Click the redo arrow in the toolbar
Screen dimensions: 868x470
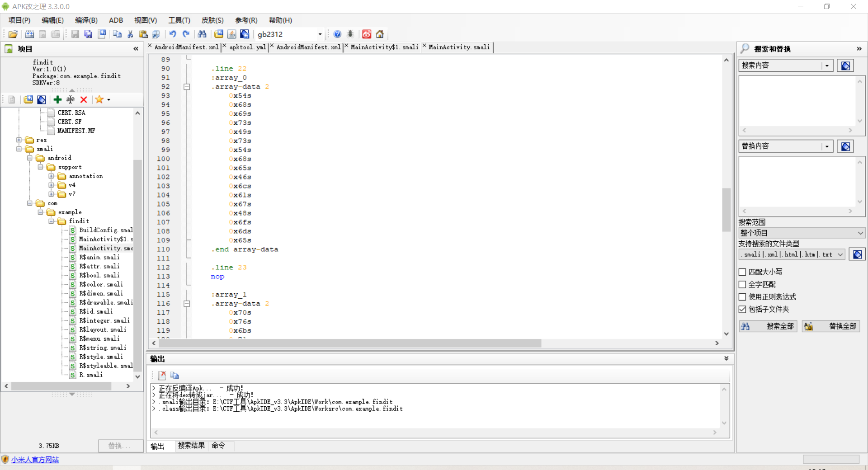pyautogui.click(x=186, y=34)
